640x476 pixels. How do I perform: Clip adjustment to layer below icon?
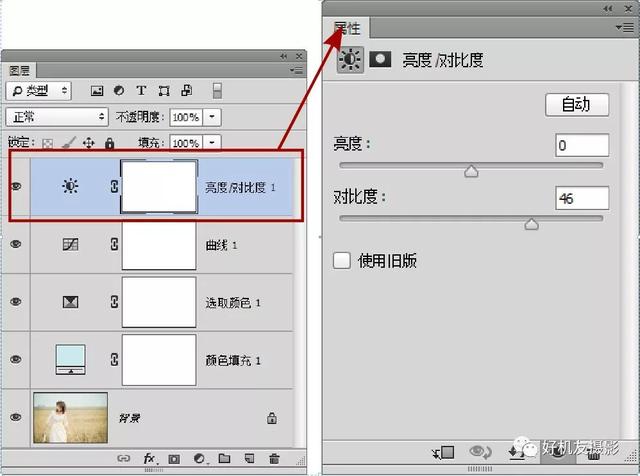tap(444, 453)
